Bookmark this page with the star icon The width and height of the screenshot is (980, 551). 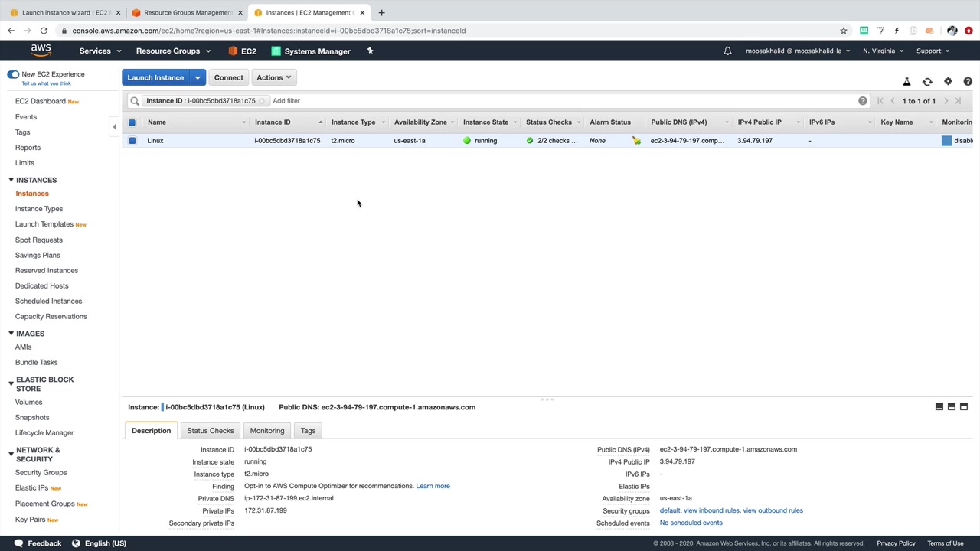(844, 31)
